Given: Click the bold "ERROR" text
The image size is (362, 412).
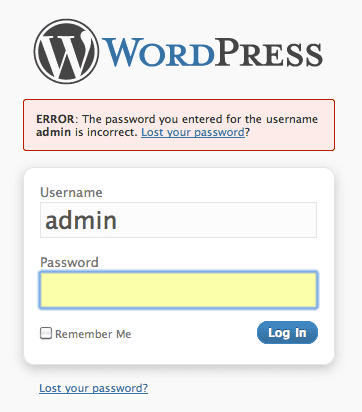Looking at the screenshot, I should click(x=55, y=119).
